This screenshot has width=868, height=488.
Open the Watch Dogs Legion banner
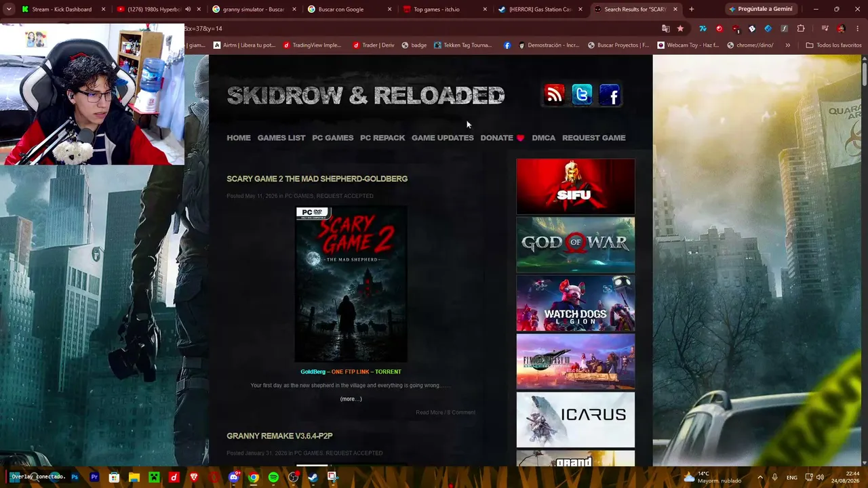tap(576, 303)
